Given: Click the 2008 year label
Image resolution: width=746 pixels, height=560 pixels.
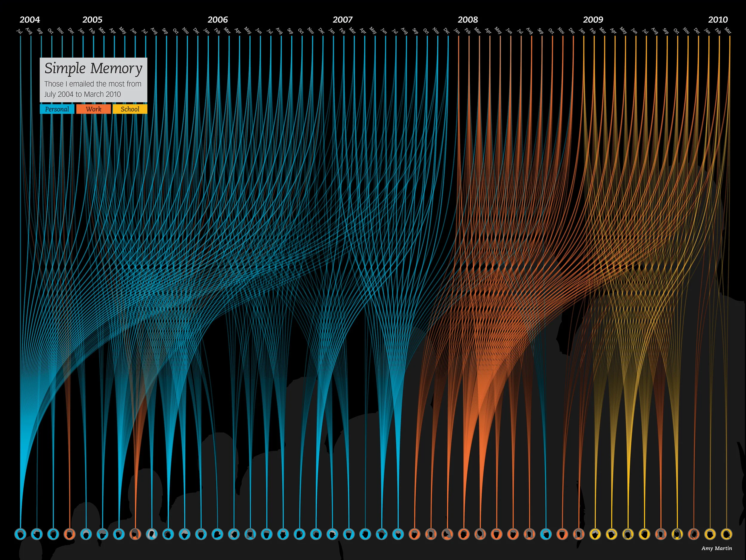Looking at the screenshot, I should click(468, 20).
